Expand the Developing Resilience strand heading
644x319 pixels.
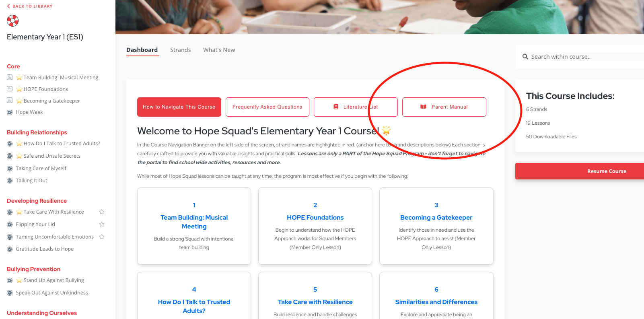(x=37, y=201)
